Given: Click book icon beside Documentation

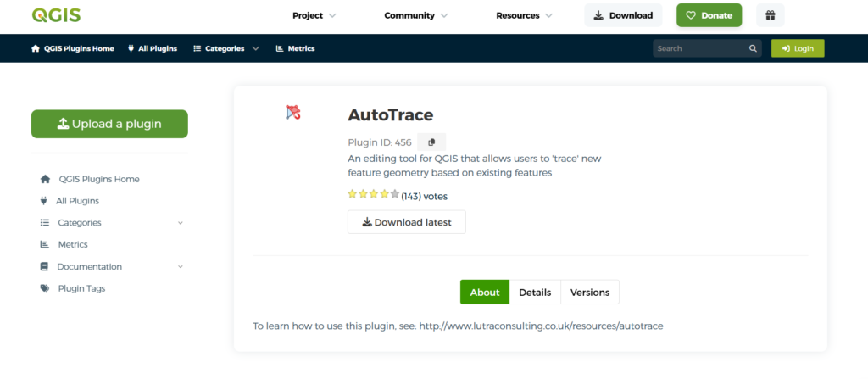Looking at the screenshot, I should pyautogui.click(x=44, y=266).
